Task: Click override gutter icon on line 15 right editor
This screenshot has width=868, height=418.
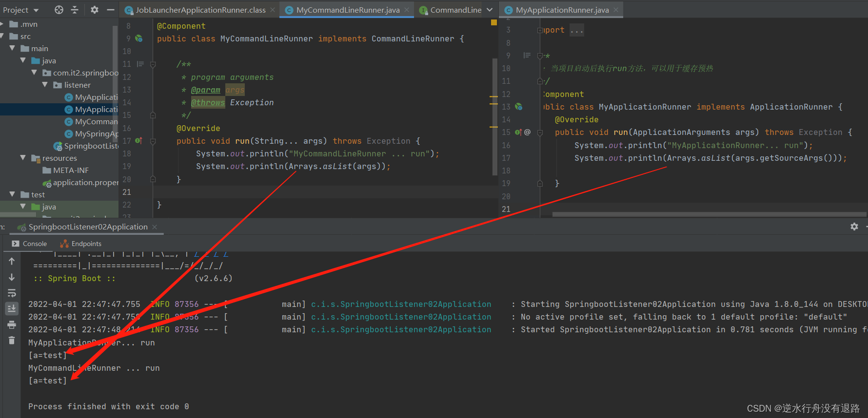Action: (518, 132)
